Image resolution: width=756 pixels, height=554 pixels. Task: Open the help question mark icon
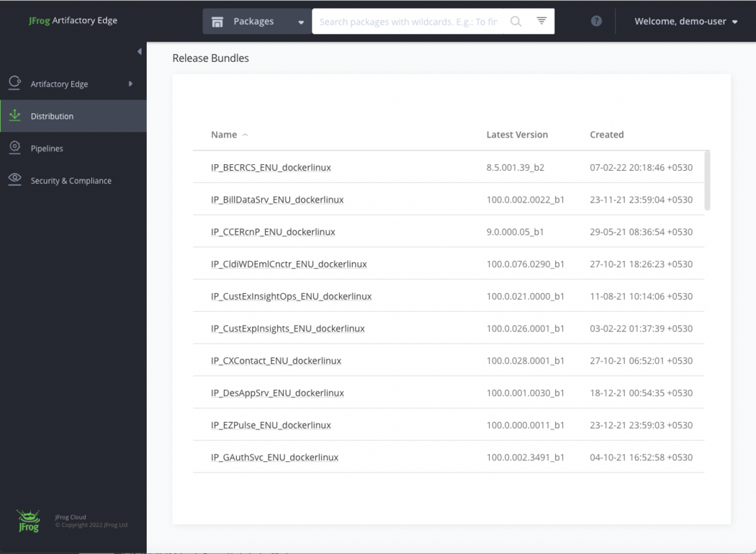(x=596, y=21)
